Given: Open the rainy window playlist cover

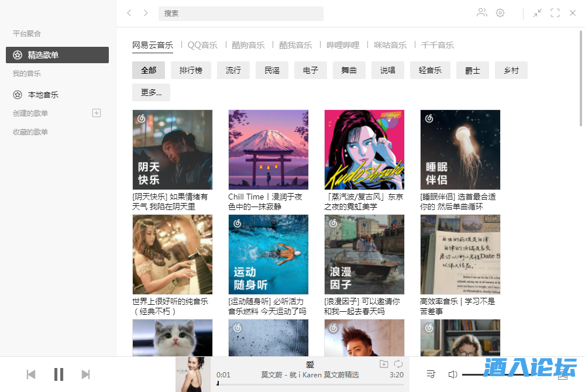Looking at the screenshot, I should coord(269,338).
